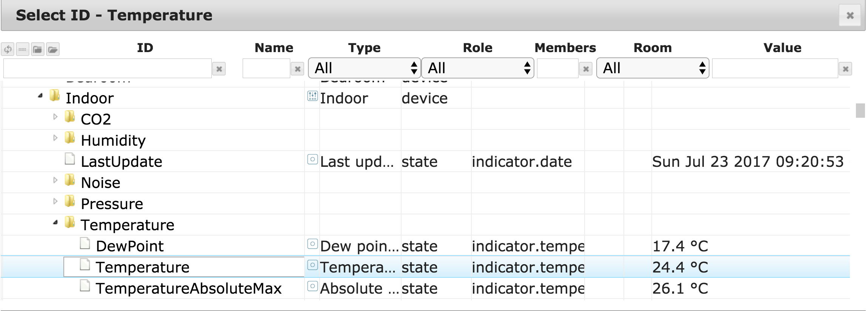Click the refresh tree icon button
The height and width of the screenshot is (311, 868).
tap(8, 49)
